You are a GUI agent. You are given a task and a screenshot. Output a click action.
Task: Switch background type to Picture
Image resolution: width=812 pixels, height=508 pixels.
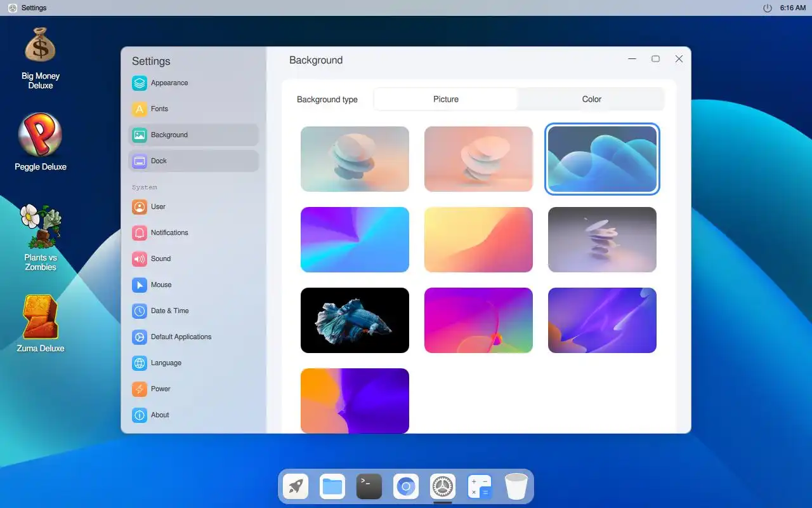click(x=446, y=99)
